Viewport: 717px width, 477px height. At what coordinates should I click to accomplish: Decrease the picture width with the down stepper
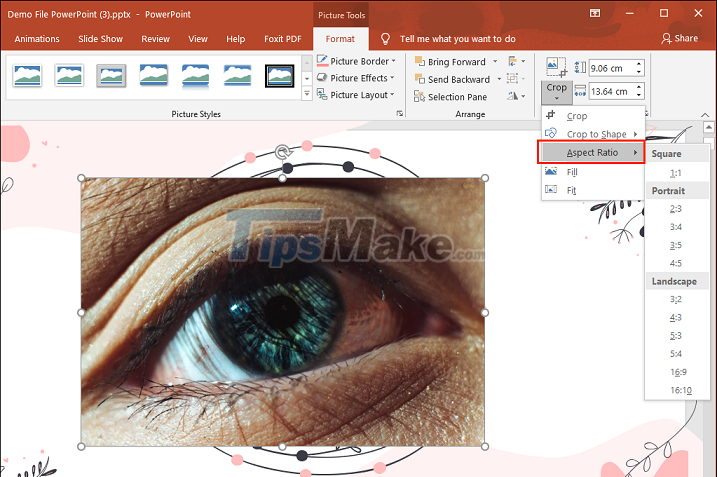click(639, 95)
